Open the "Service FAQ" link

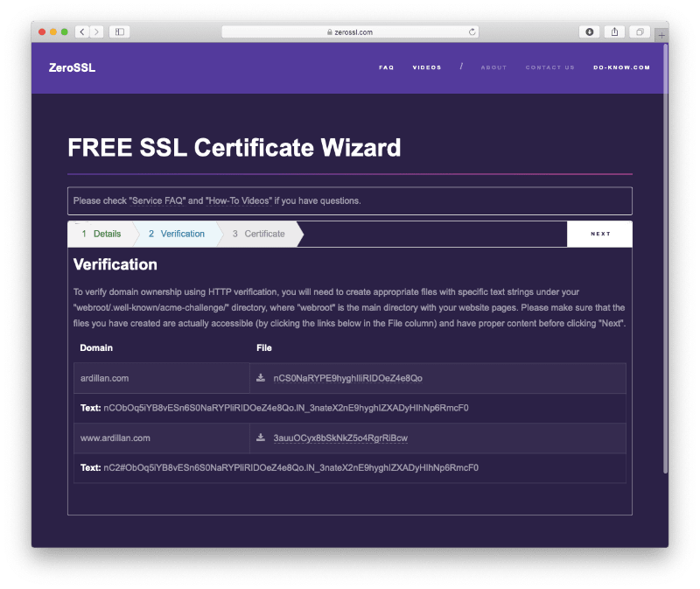pyautogui.click(x=157, y=201)
